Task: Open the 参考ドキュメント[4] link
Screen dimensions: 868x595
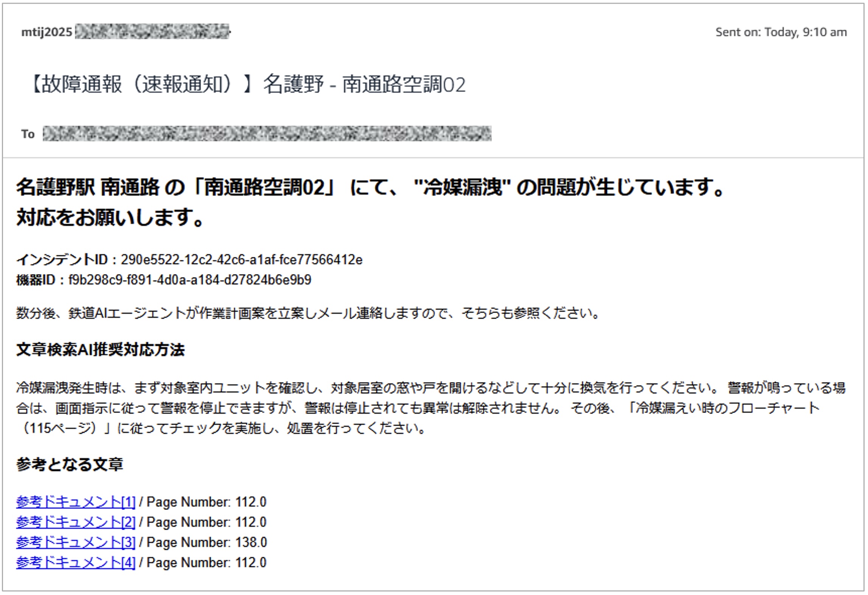Action: 75,562
